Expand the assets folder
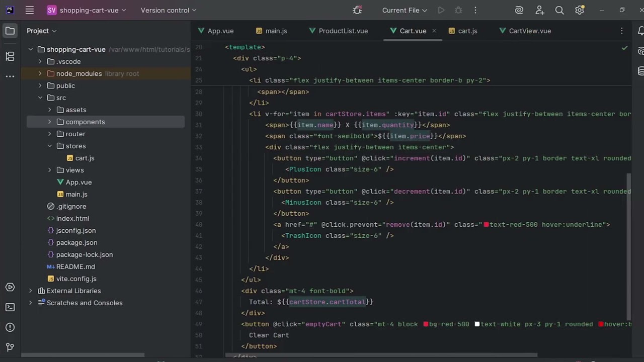This screenshot has width=644, height=362. tap(49, 110)
